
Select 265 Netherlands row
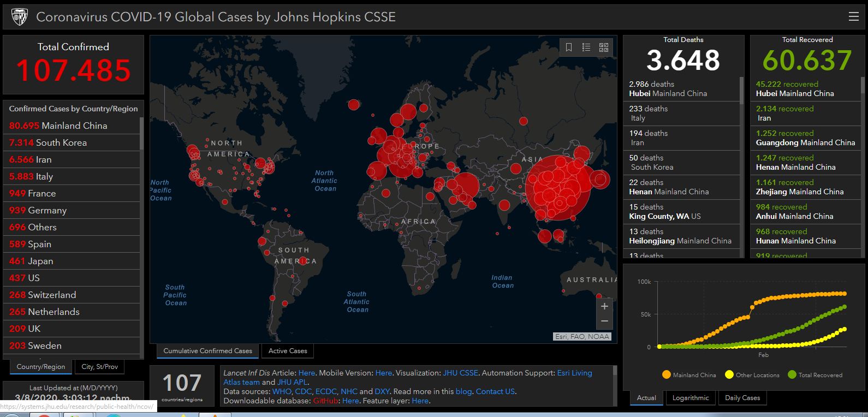point(72,312)
